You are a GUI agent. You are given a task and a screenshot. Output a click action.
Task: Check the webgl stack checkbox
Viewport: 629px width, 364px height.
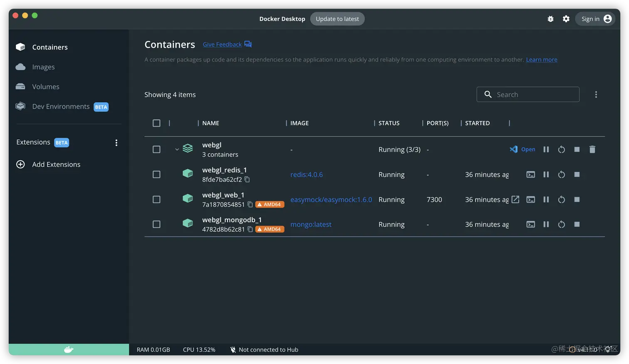156,149
